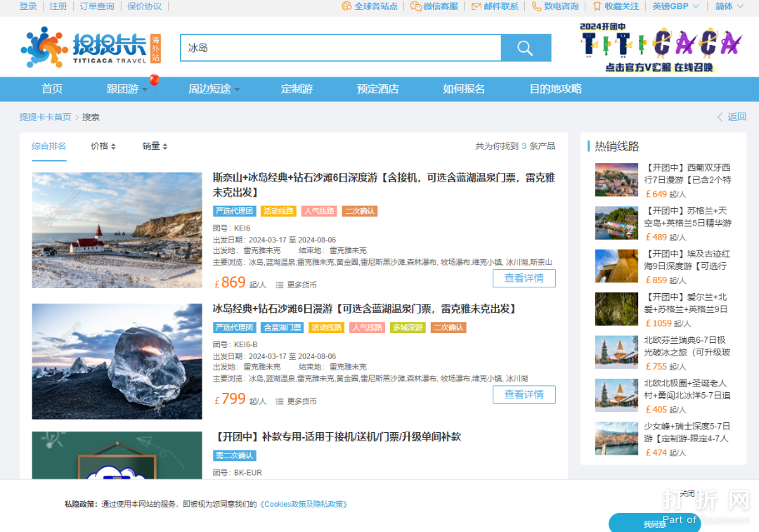Screen dimensions: 759x532
Task: Sort results by 销量
Action: tap(155, 146)
